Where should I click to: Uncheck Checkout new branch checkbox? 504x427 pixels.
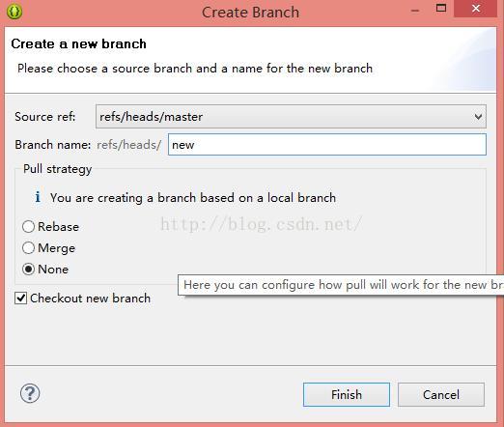(x=21, y=299)
